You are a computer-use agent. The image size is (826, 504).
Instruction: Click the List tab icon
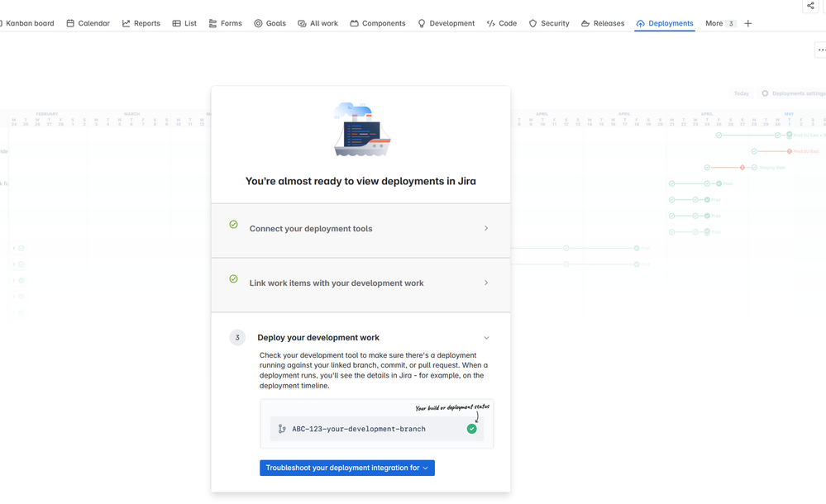pyautogui.click(x=176, y=23)
